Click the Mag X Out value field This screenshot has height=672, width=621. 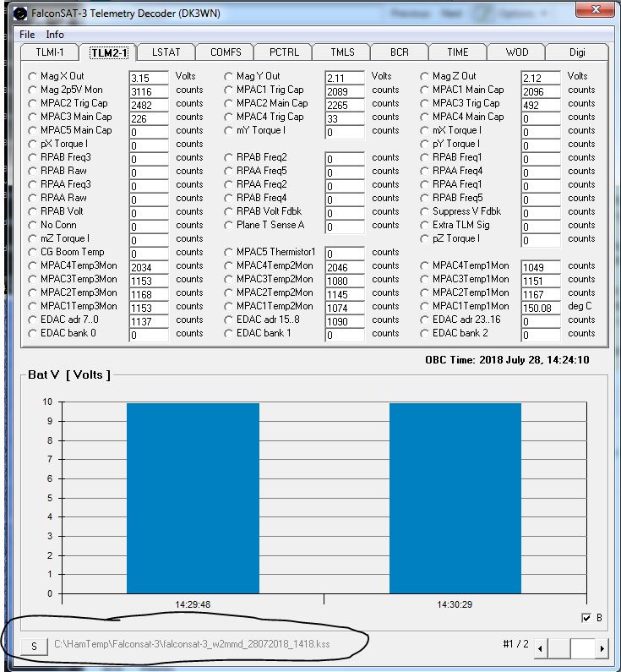[149, 78]
